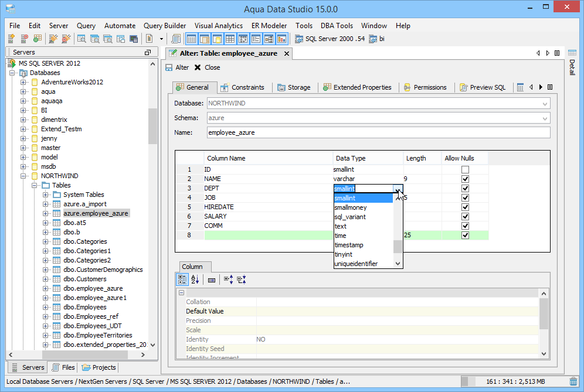This screenshot has height=392, width=584.
Task: Click the trash icon in status bar
Action: [573, 381]
